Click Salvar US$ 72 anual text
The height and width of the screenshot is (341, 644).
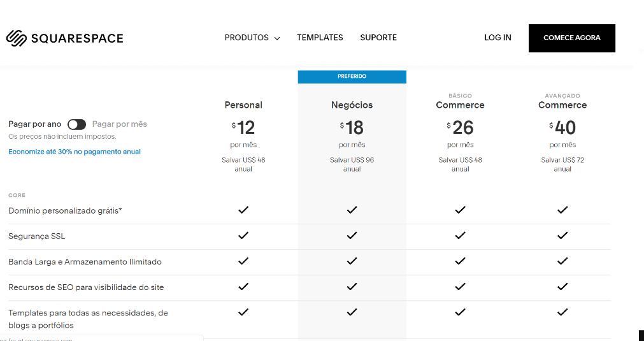click(562, 164)
